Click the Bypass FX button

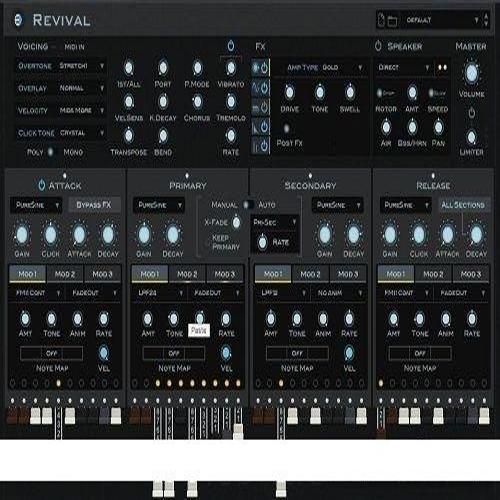click(94, 205)
